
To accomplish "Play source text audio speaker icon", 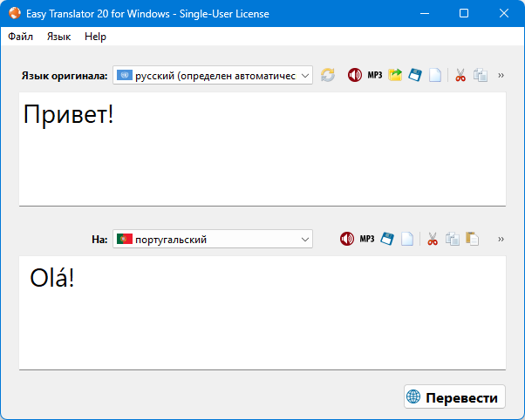I will pyautogui.click(x=355, y=75).
